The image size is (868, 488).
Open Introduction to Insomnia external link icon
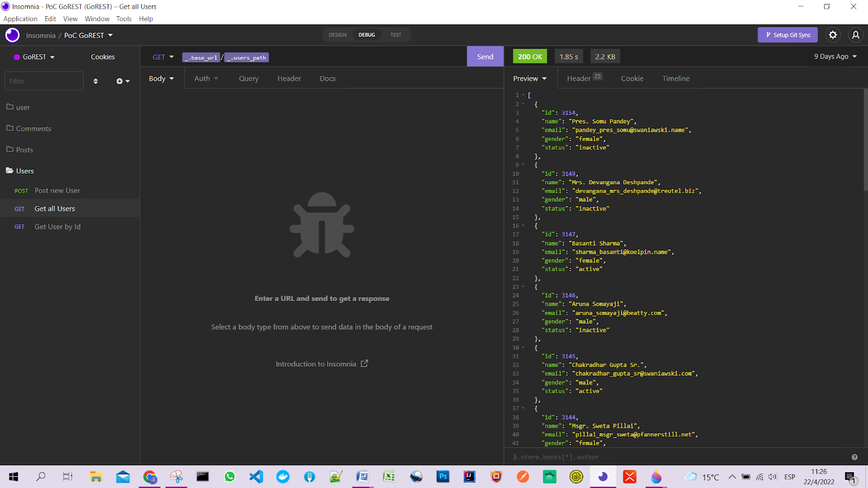point(364,363)
